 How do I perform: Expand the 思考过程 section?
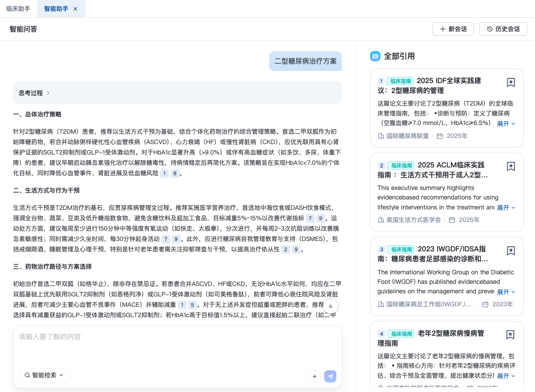pyautogui.click(x=35, y=93)
